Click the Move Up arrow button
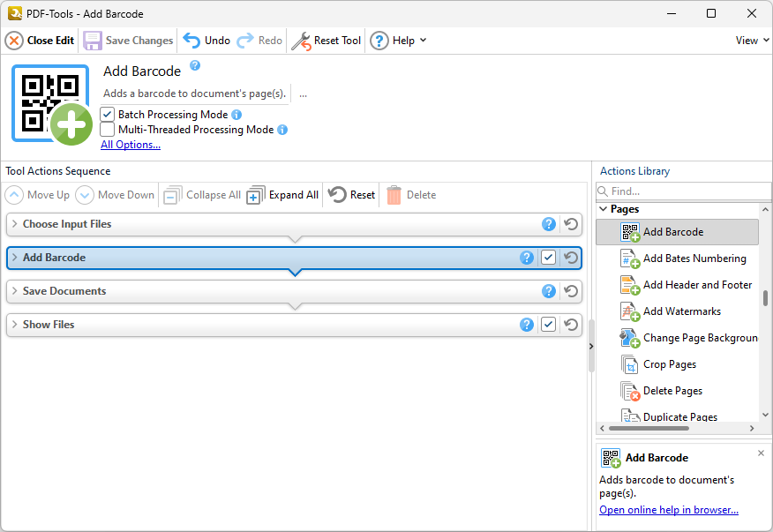 coord(37,195)
